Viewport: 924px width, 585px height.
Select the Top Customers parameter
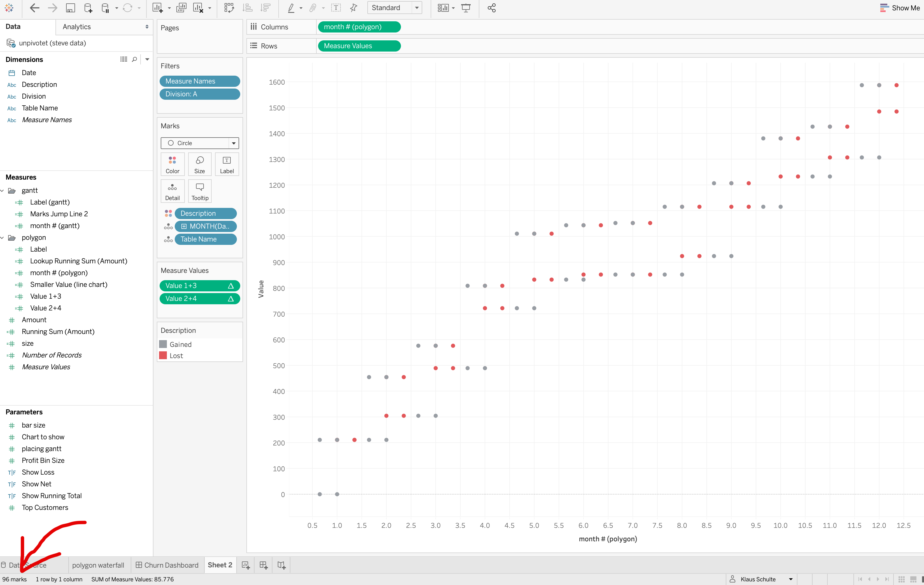(45, 507)
